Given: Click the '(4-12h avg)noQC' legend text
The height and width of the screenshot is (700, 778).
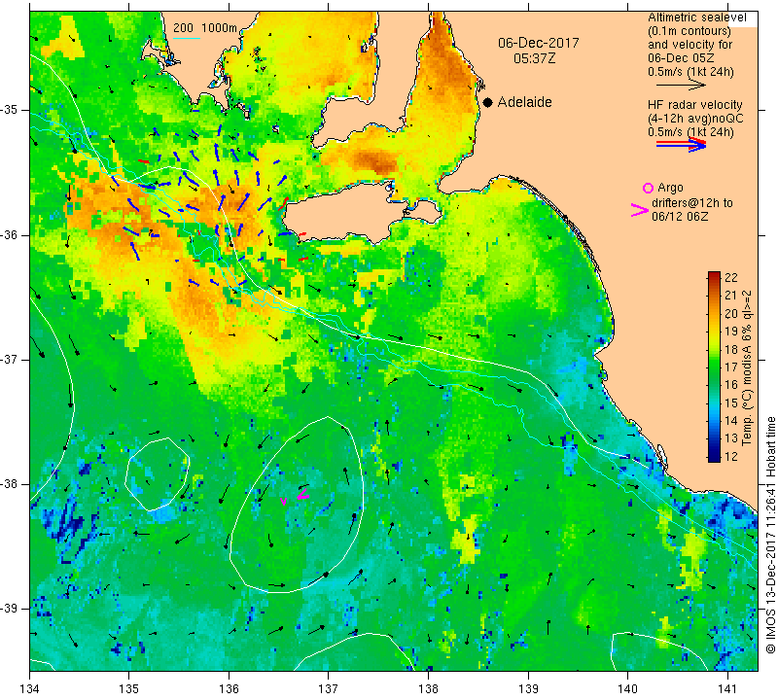Looking at the screenshot, I should click(x=695, y=119).
